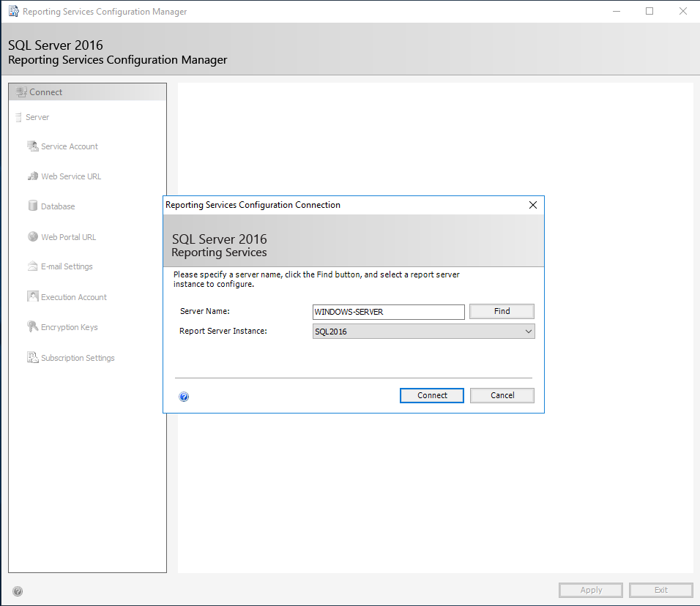
Task: Cancel the connection dialog
Action: [502, 395]
